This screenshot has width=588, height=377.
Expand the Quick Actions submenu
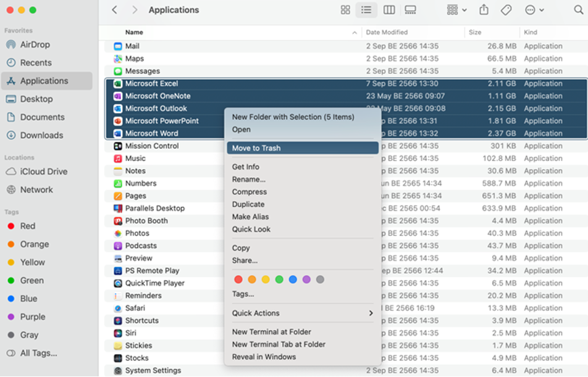point(303,313)
